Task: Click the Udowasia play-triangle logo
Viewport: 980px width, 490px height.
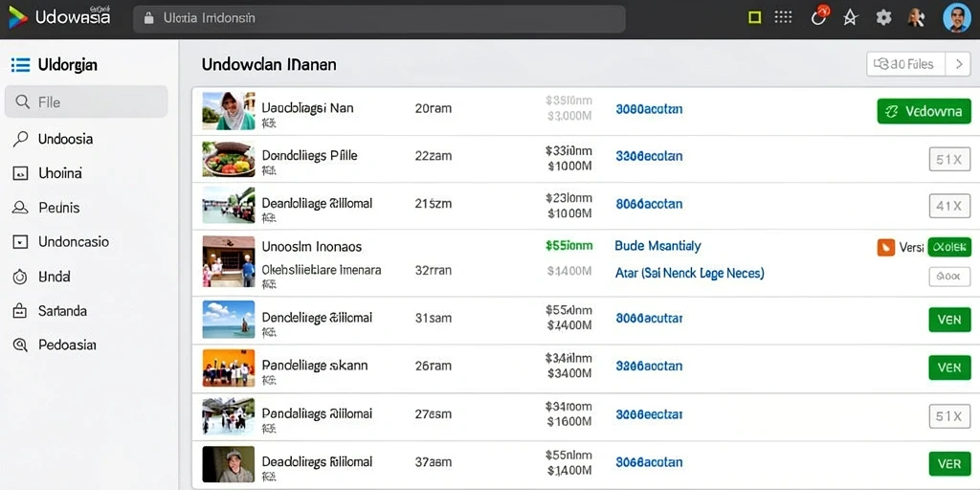Action: click(x=17, y=17)
